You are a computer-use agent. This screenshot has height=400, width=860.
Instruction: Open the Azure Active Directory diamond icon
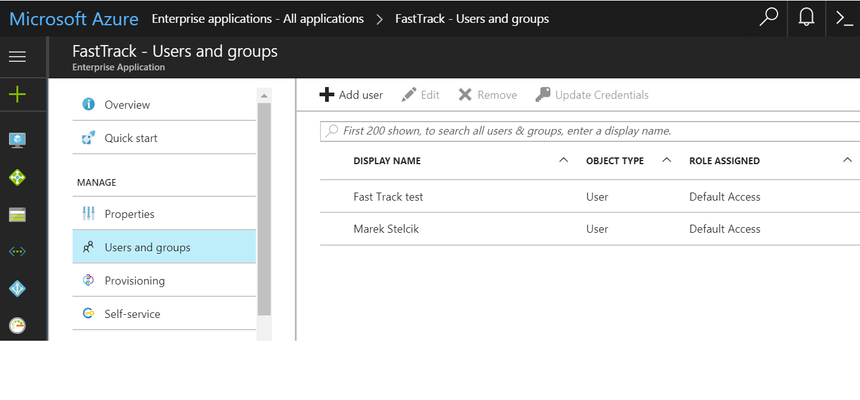(x=18, y=288)
